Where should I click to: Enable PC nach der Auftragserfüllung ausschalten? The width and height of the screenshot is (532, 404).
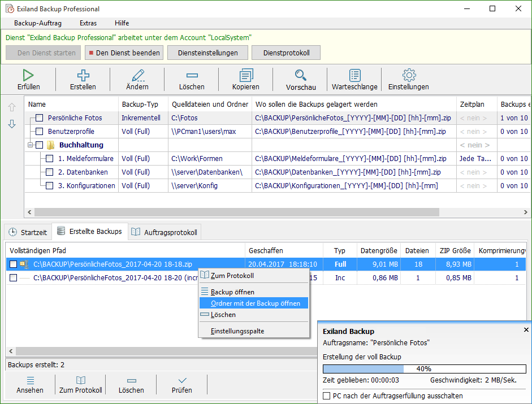pos(326,396)
